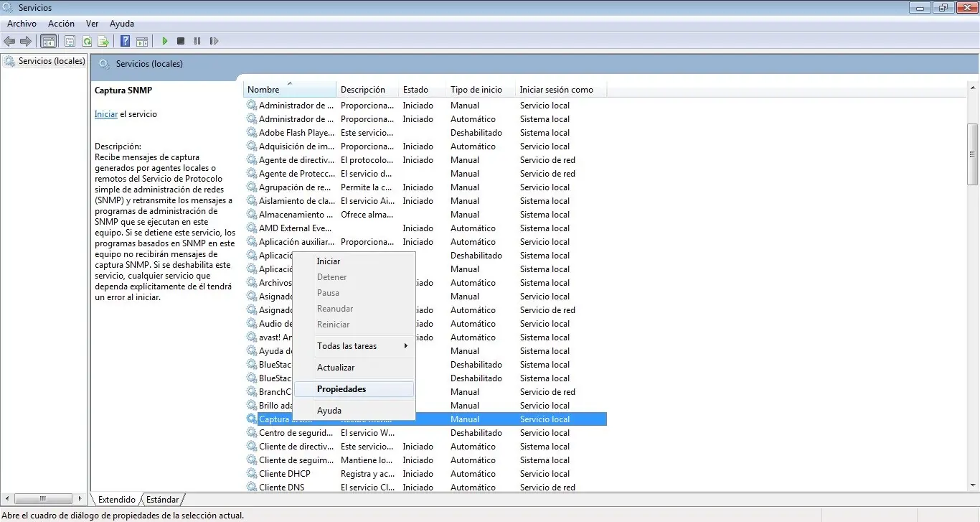Click Deshabilitado in the Adobe Flash Player row
The height and width of the screenshot is (522, 980).
pos(476,133)
